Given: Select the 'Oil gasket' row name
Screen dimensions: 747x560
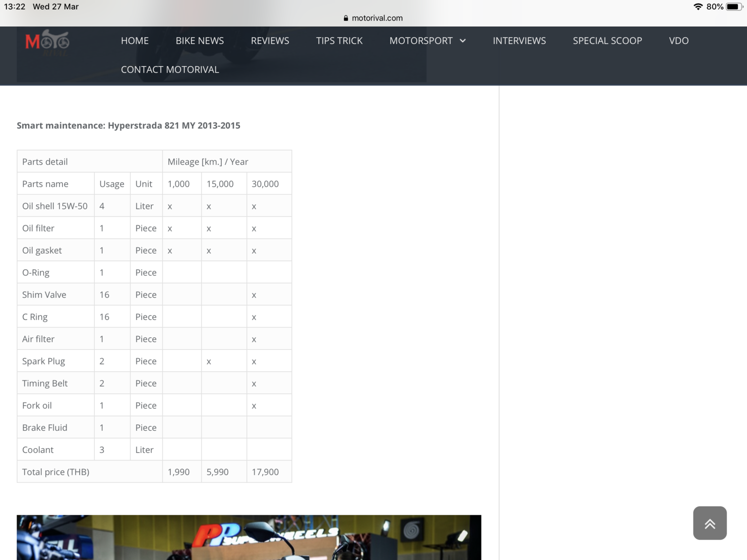Looking at the screenshot, I should (56, 250).
